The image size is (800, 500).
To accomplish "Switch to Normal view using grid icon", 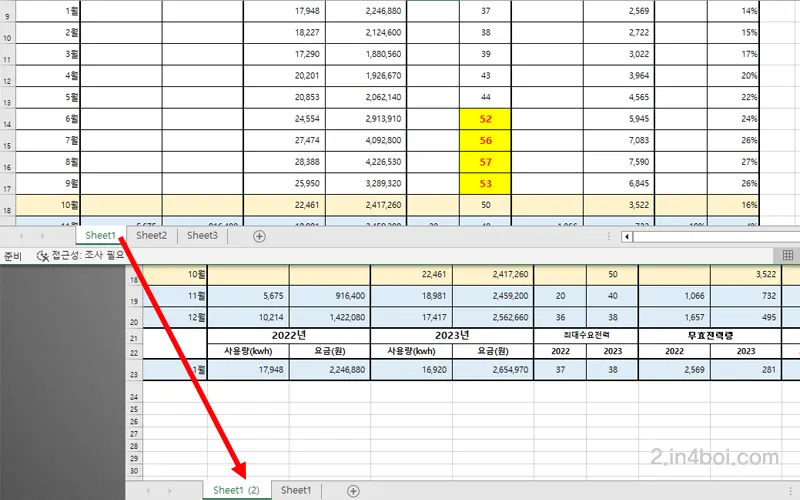I will [787, 255].
